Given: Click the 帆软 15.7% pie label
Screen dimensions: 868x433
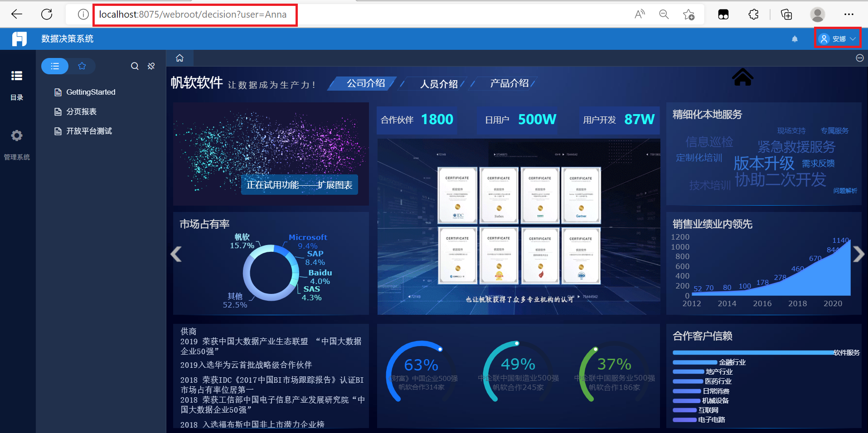Looking at the screenshot, I should [x=242, y=241].
